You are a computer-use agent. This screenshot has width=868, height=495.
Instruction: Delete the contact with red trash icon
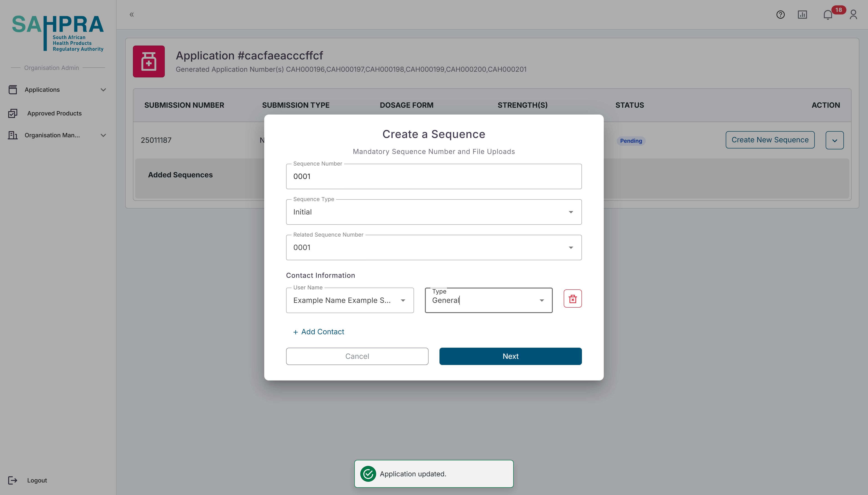point(573,299)
